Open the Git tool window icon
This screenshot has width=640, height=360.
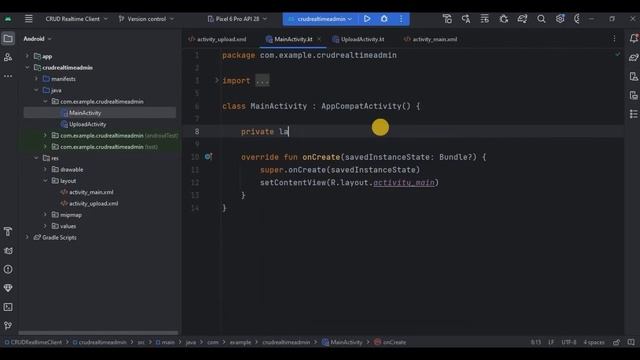(8, 326)
